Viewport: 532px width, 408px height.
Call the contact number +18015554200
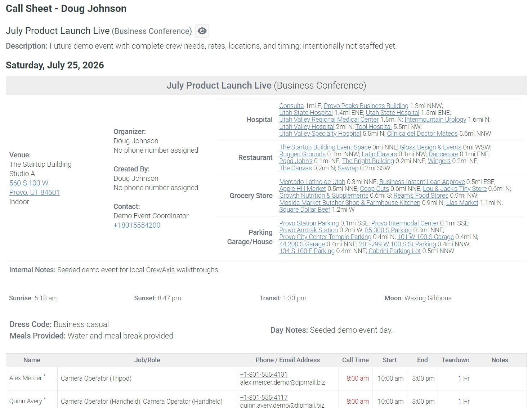pos(137,225)
